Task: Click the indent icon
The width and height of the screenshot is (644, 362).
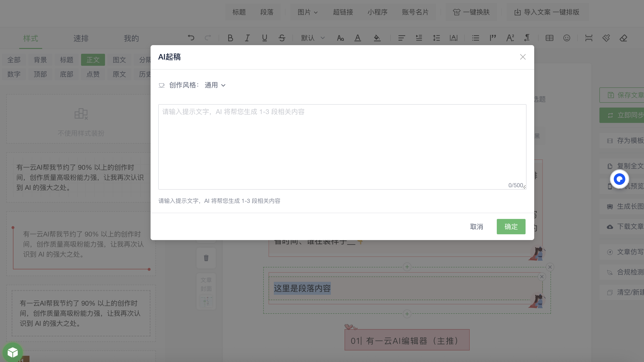Action: (419, 38)
